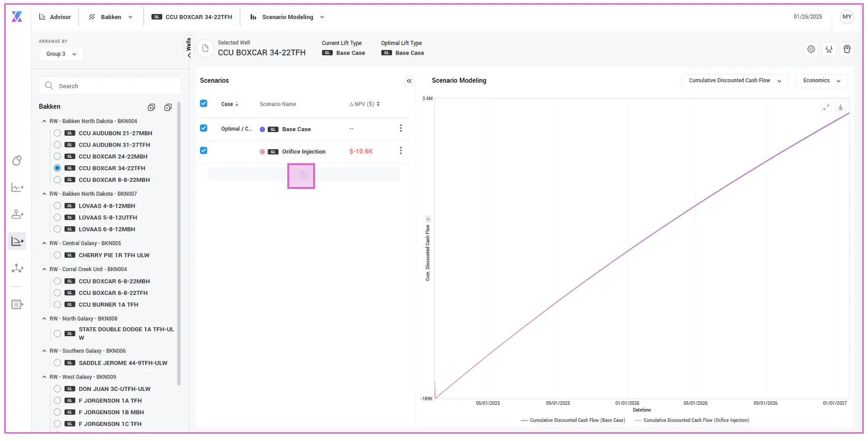Open the well clipboard icon at top right
This screenshot has height=441, width=868.
[x=847, y=49]
